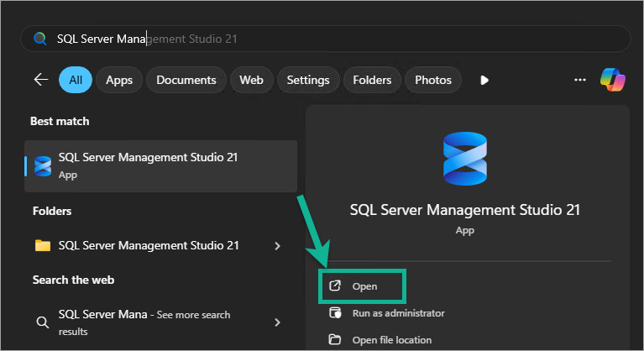Open the Copilot icon
This screenshot has width=644, height=351.
612,80
